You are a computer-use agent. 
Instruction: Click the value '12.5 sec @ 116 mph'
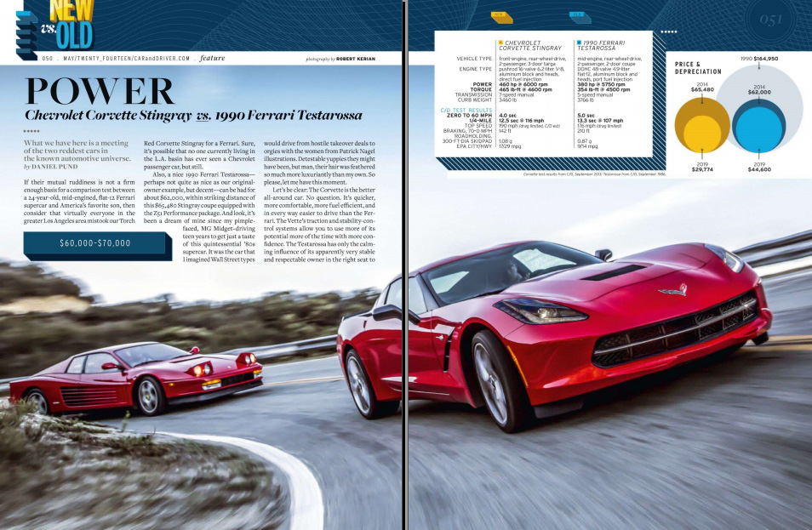pos(522,121)
